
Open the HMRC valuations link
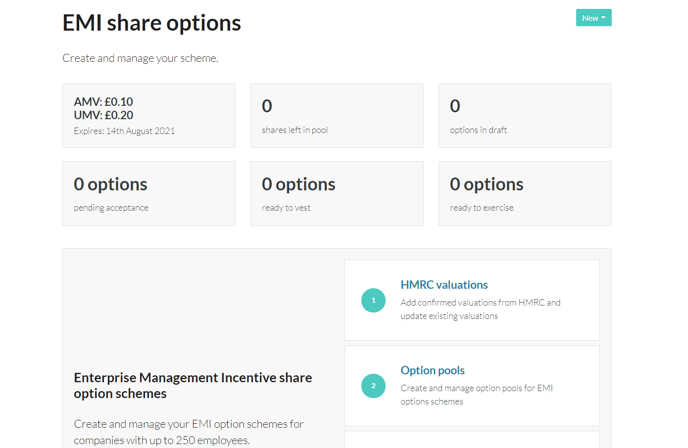click(444, 285)
